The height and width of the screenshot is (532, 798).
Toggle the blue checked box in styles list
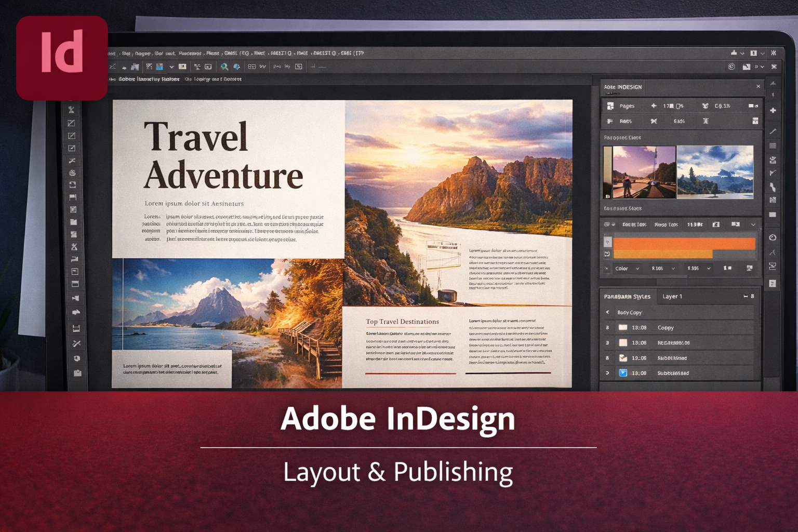(623, 373)
